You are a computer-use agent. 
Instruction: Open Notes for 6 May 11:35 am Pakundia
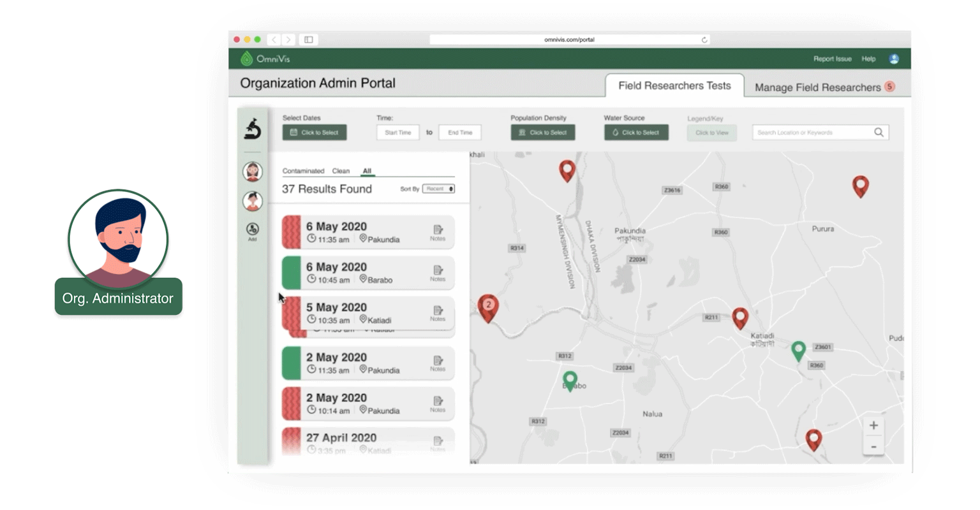click(438, 233)
